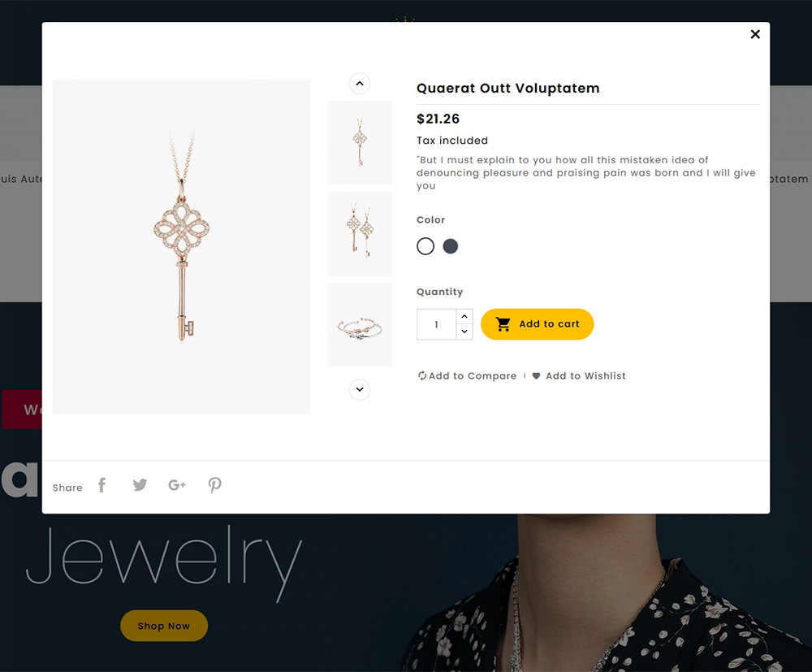Select the single key pendant thumbnail

tap(360, 142)
